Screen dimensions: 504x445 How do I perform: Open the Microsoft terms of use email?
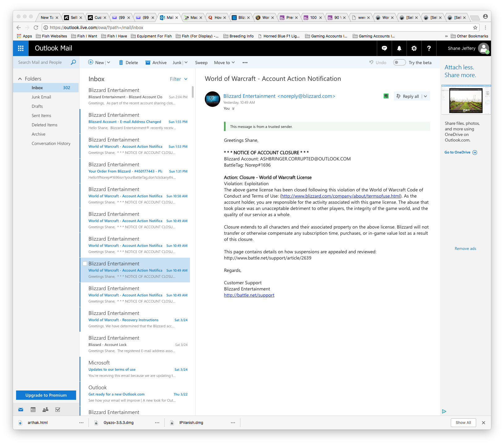[x=135, y=369]
